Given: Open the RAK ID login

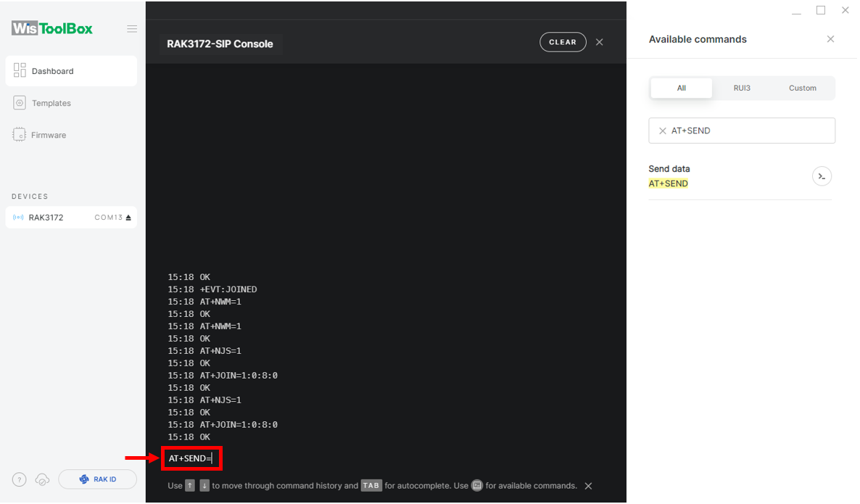Looking at the screenshot, I should pos(98,479).
